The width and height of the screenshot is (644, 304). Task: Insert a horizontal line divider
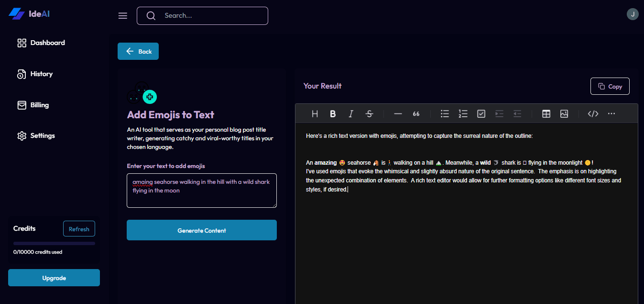coord(398,113)
